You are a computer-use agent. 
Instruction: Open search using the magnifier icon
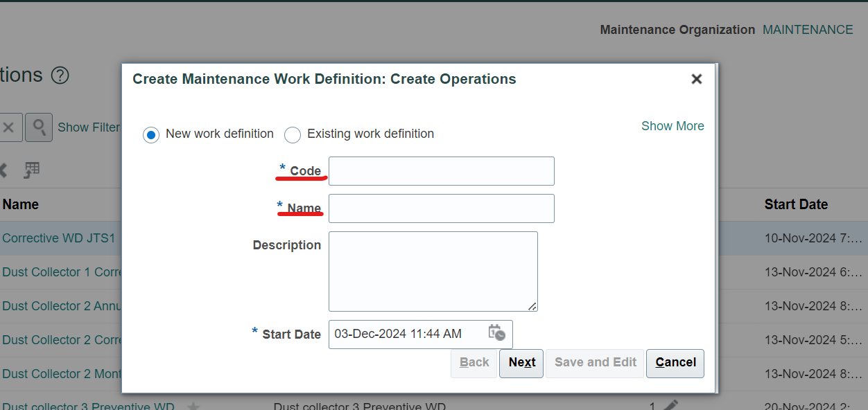pyautogui.click(x=38, y=127)
